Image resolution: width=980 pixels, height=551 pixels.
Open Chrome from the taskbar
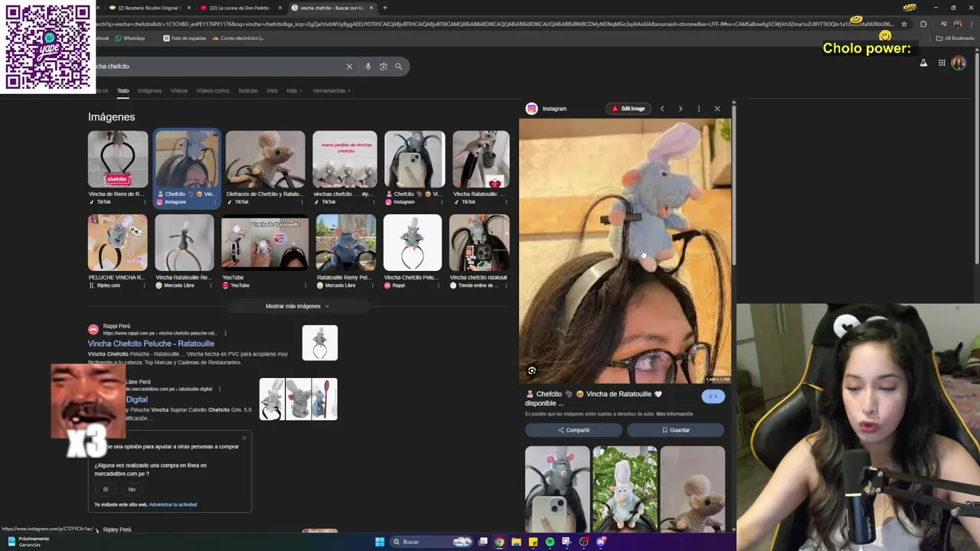pos(499,542)
